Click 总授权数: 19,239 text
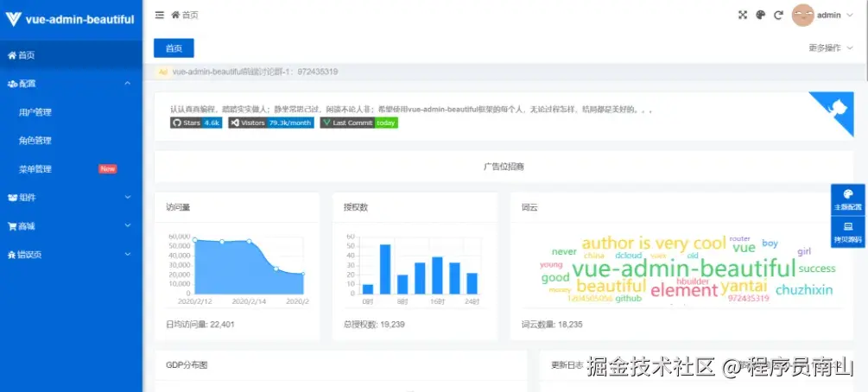This screenshot has width=868, height=392. (x=374, y=325)
